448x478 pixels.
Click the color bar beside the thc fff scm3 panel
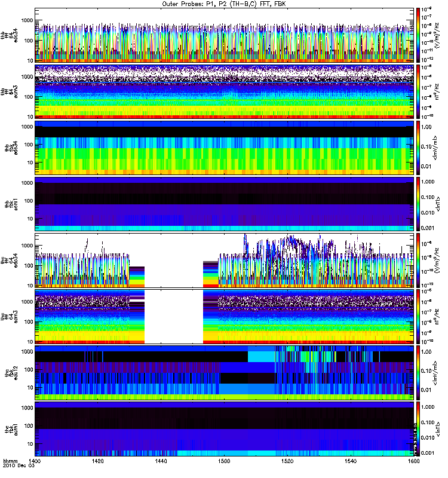[x=418, y=317]
